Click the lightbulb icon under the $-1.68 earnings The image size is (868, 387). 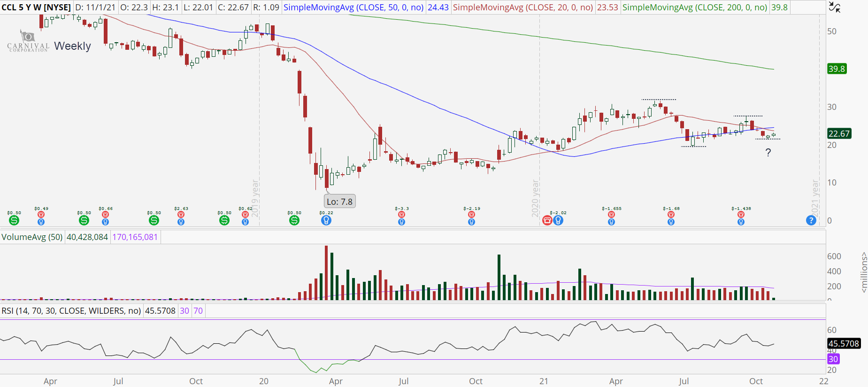coord(671,222)
